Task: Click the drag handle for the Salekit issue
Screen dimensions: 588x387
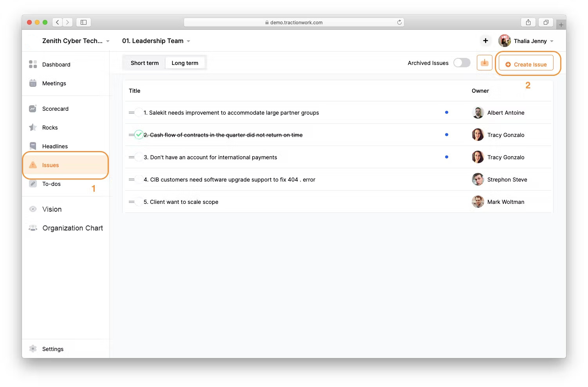Action: pos(132,113)
